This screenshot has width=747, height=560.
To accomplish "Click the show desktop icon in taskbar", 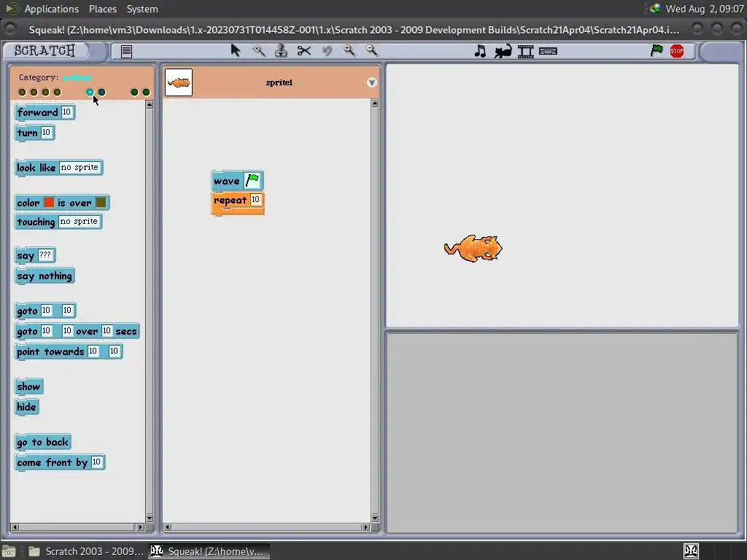I will click(x=9, y=551).
